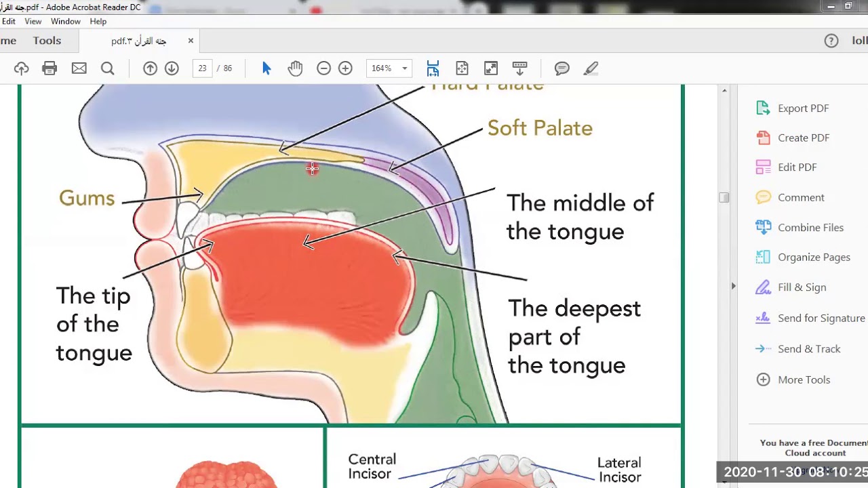868x488 pixels.
Task: Open the View menu
Action: 33,22
